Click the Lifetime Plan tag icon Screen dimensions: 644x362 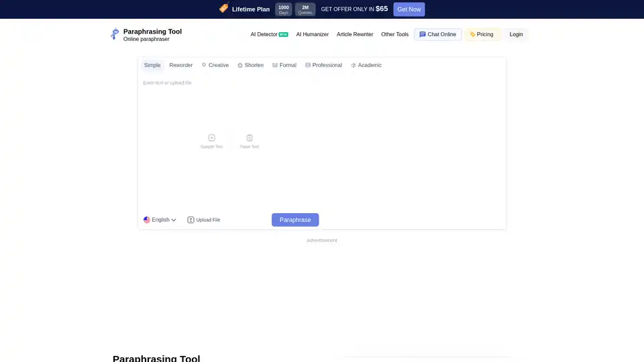[x=223, y=9]
